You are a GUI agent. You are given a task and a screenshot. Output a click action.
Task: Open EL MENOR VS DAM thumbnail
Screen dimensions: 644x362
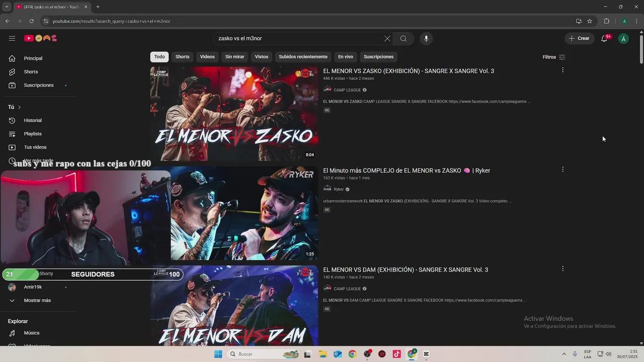pyautogui.click(x=234, y=305)
